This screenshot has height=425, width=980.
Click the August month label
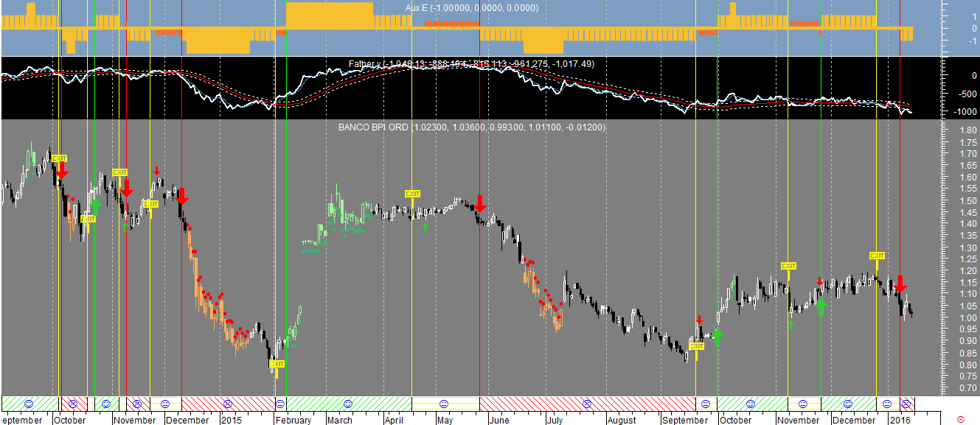point(621,421)
